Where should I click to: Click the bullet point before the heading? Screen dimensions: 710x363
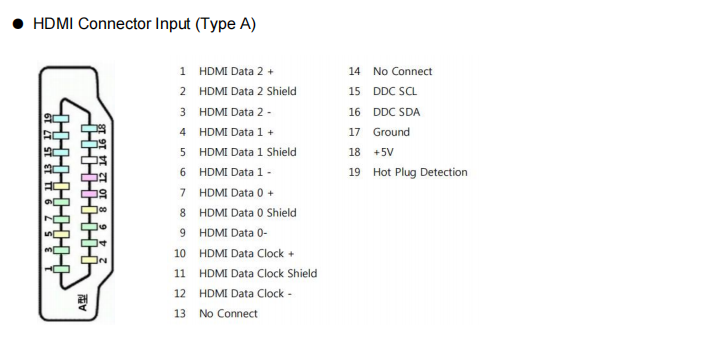coord(18,24)
